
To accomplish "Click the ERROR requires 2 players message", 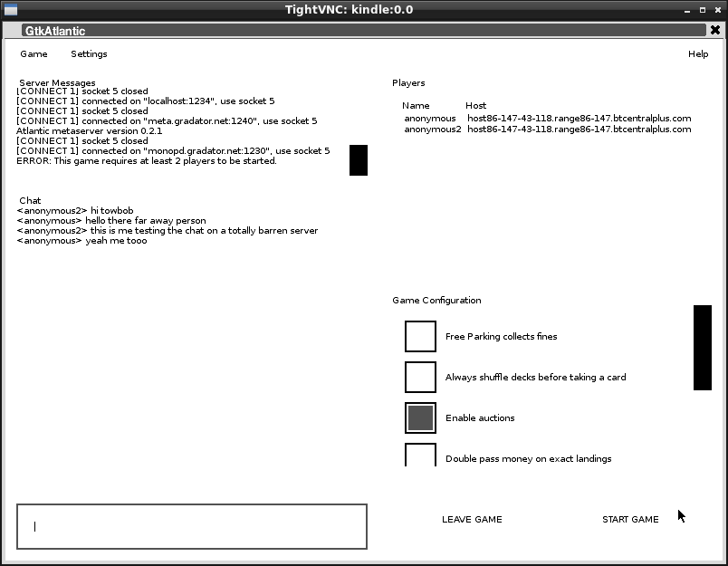I will click(147, 160).
